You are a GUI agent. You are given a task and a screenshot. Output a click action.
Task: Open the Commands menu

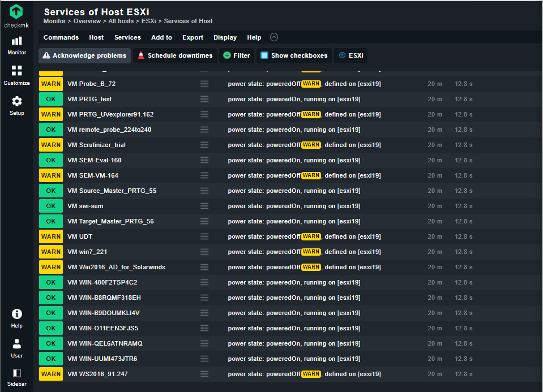pos(61,37)
